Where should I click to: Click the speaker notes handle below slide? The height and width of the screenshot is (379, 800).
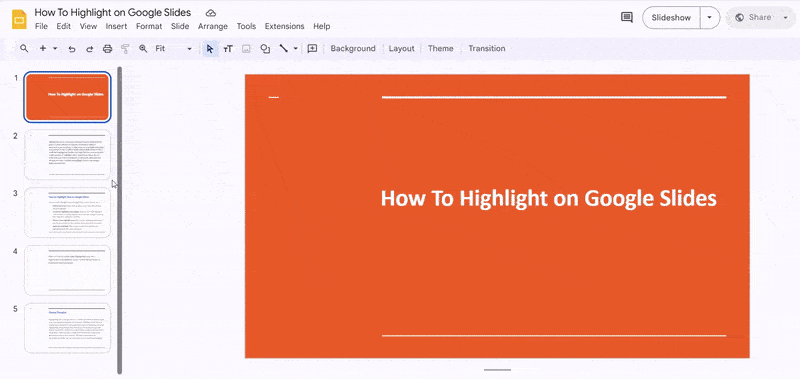point(497,370)
